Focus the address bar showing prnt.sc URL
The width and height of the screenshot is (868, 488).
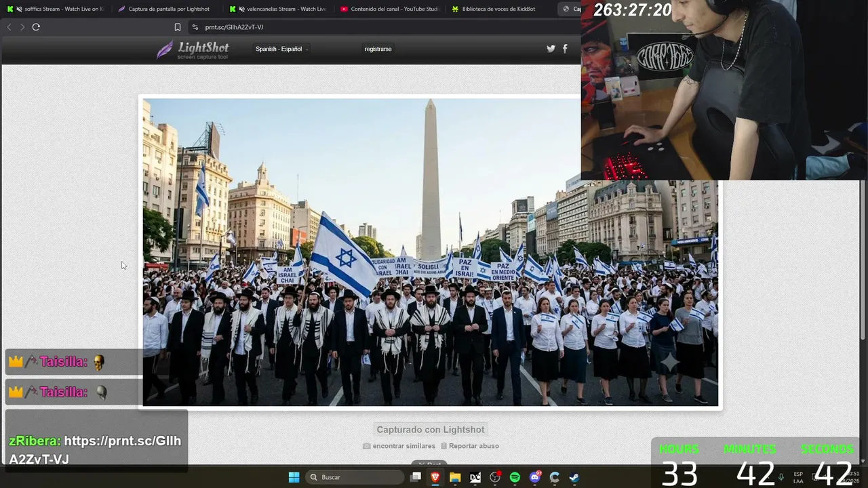(x=234, y=27)
